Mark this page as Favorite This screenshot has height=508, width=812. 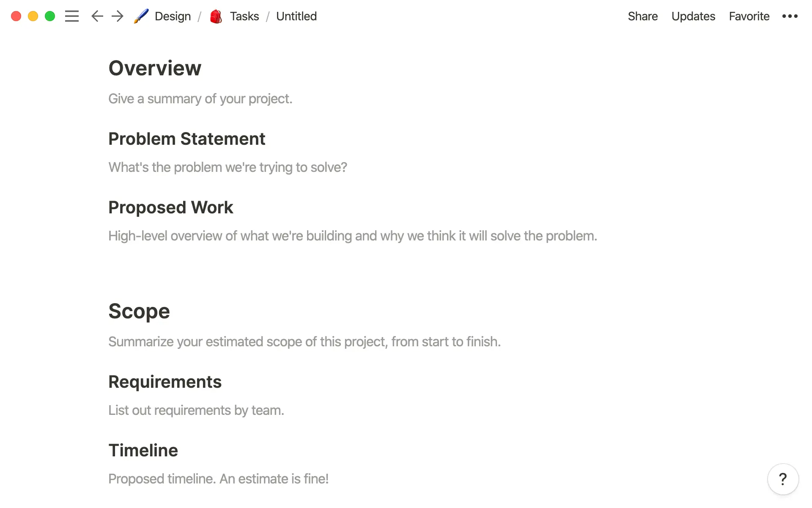[x=749, y=16]
